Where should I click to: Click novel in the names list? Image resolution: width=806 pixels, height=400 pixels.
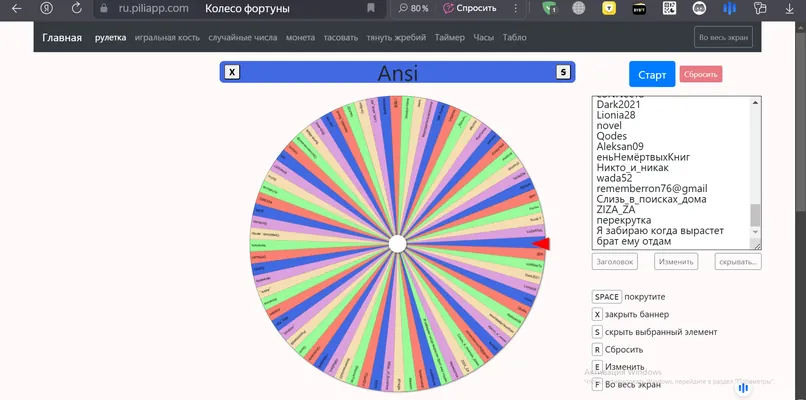609,125
